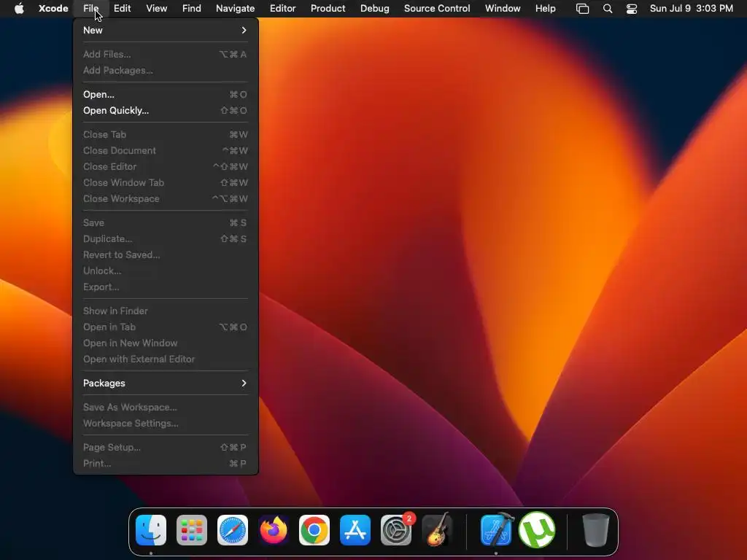Open System Settings from the Dock

tap(396, 530)
